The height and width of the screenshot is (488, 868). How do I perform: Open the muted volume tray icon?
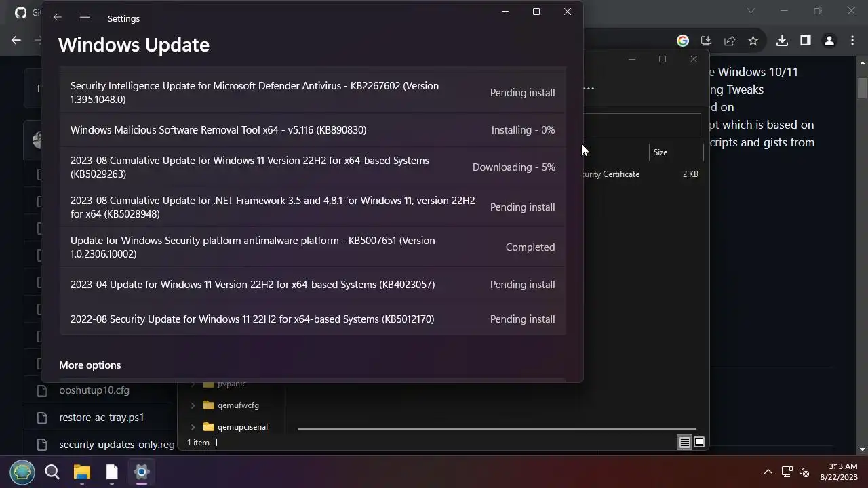[x=804, y=472]
